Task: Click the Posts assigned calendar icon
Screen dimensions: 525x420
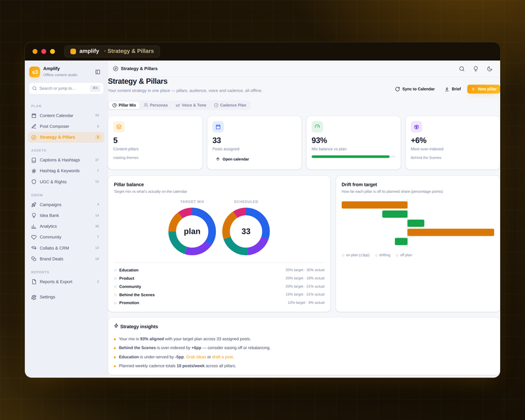Action: pyautogui.click(x=218, y=127)
